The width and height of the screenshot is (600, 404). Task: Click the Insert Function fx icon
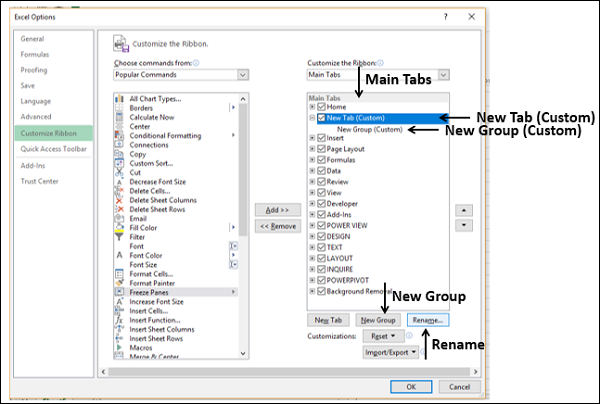(x=119, y=319)
